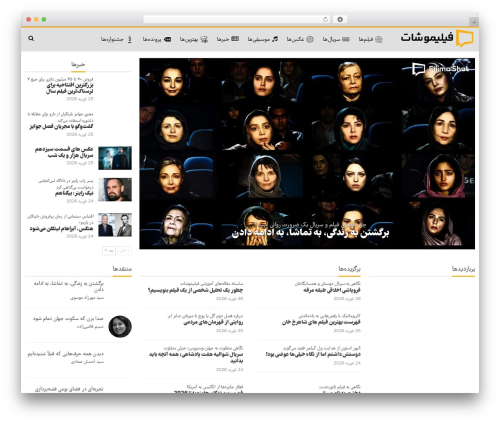Open critic article تجربه‌ای در فضای بومی قصه‌پردازی
This screenshot has height=423, width=500.
(69, 389)
